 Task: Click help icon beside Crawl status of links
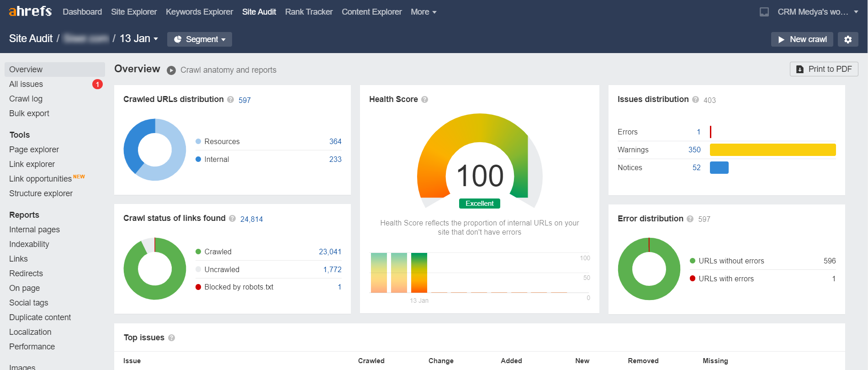click(232, 219)
